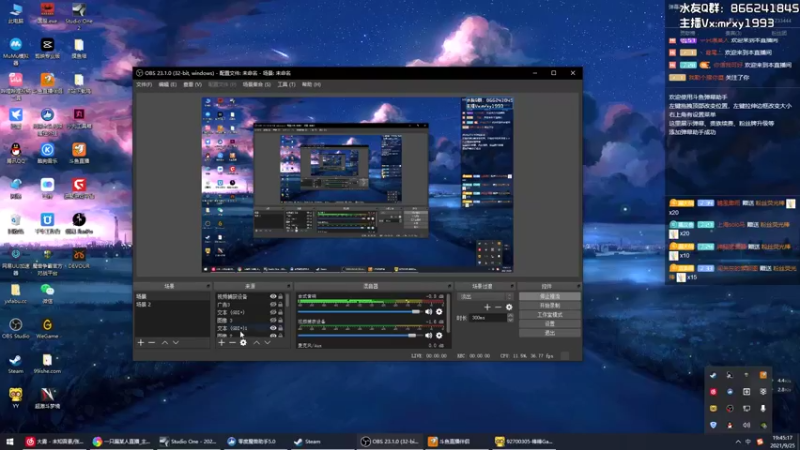Open the Studio One 2 desktop icon
The height and width of the screenshot is (450, 800).
(79, 15)
